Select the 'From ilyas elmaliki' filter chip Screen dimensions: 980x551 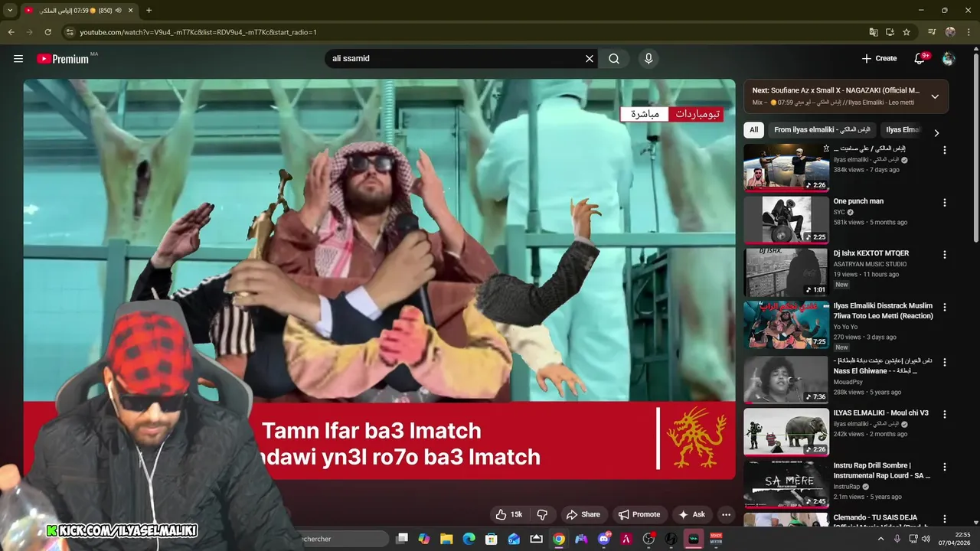(x=822, y=130)
